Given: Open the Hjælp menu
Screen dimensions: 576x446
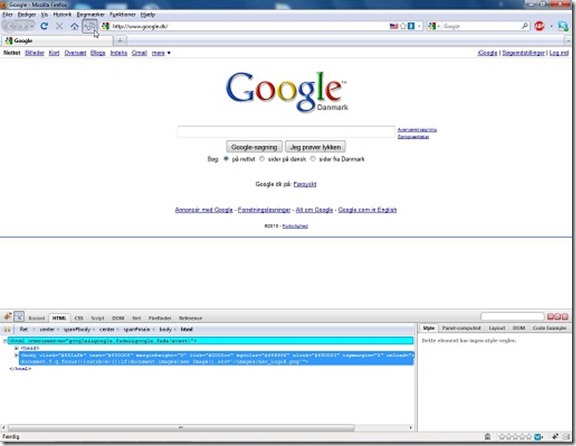Looking at the screenshot, I should pos(148,14).
